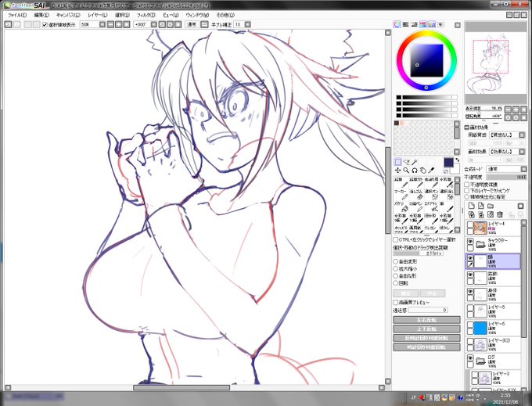532x406 pixels.
Task: Open the 用紙質感 paper texture dropdown
Action: tap(522, 135)
